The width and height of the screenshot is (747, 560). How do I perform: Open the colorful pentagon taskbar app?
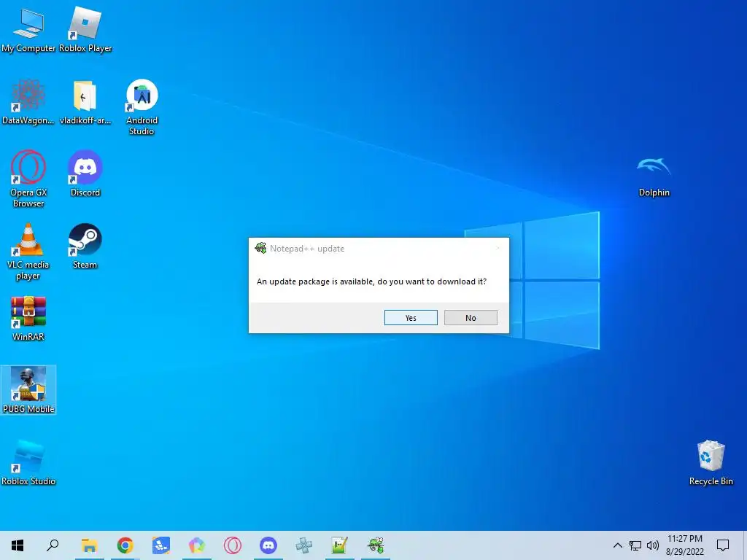click(x=197, y=545)
